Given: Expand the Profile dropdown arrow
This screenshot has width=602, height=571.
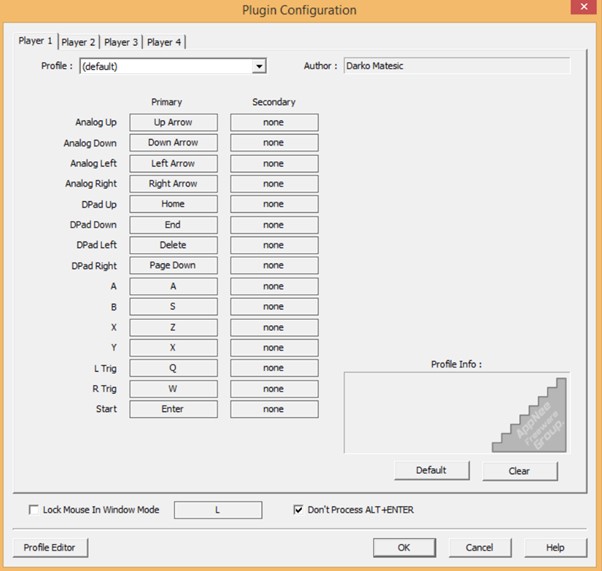Looking at the screenshot, I should click(259, 66).
